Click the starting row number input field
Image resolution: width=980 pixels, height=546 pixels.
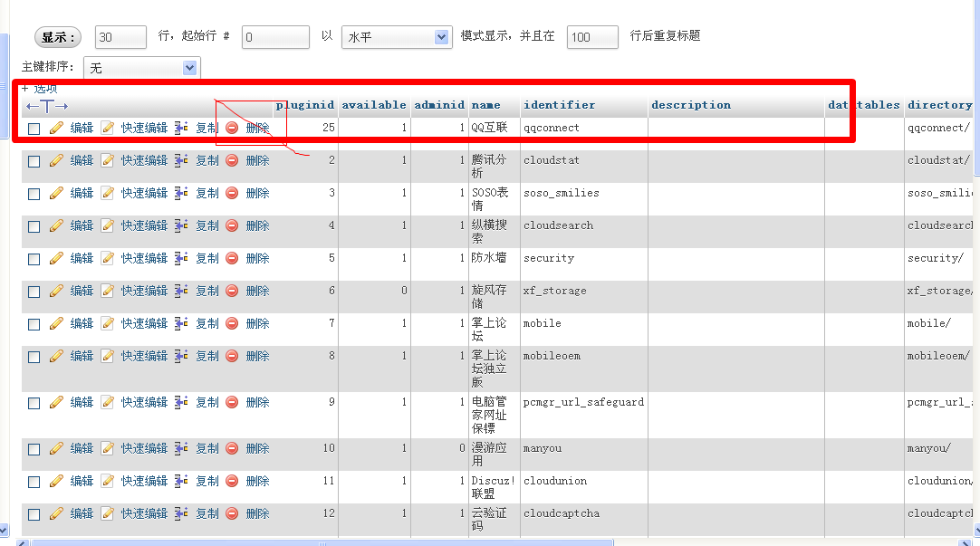click(x=275, y=37)
